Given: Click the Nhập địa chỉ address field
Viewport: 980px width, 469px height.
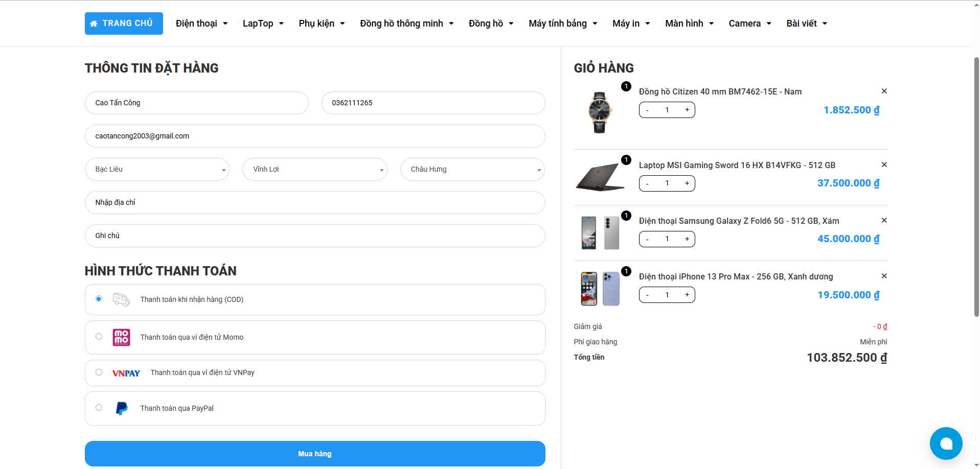Looking at the screenshot, I should [315, 203].
